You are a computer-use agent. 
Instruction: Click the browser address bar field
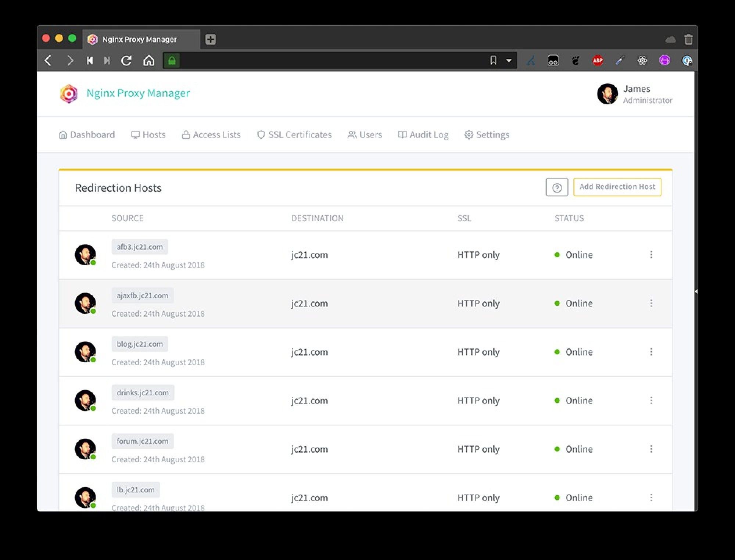331,61
